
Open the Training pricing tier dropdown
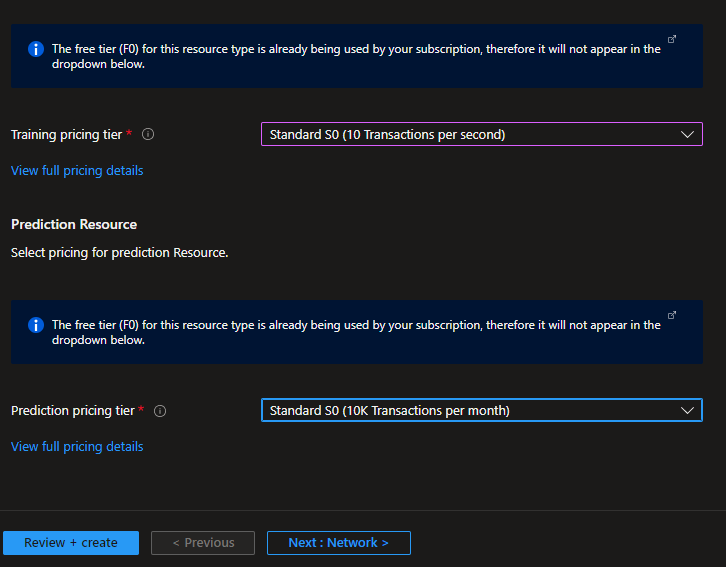click(x=470, y=135)
